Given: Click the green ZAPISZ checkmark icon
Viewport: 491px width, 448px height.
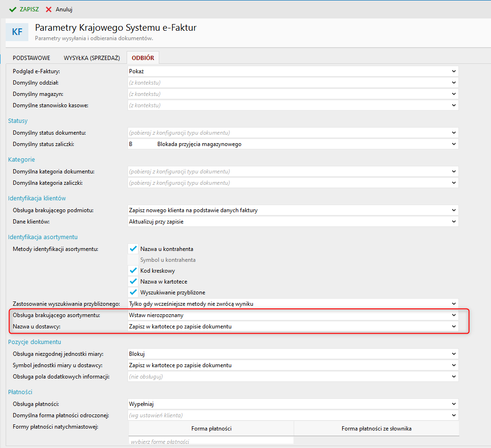Looking at the screenshot, I should tap(13, 9).
